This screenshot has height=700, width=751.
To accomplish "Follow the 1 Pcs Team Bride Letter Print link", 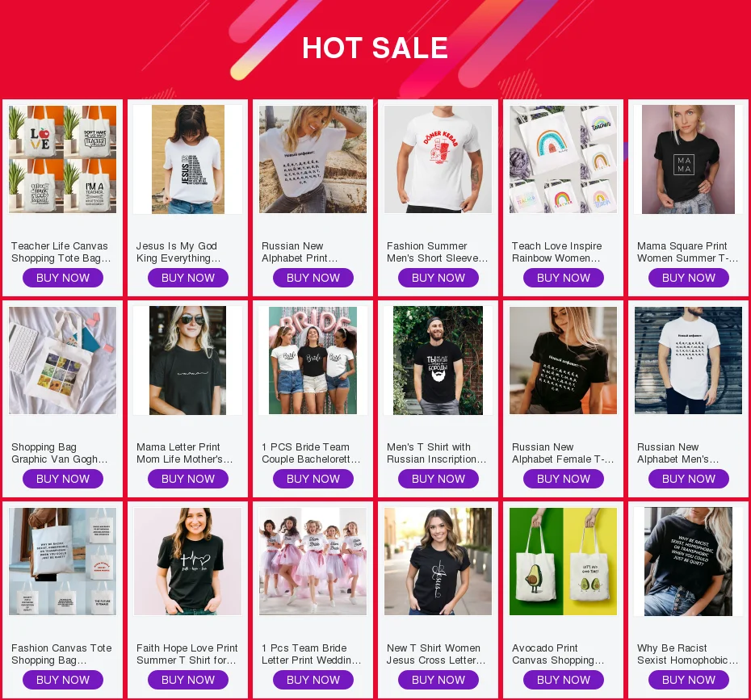I will pos(312,654).
